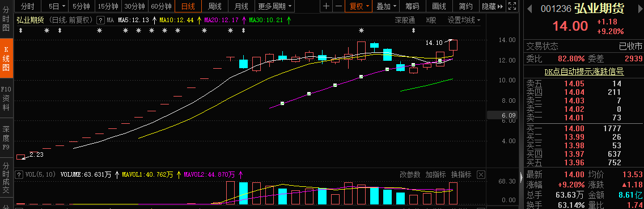
Task: Close the VOL volume indicator panel
Action: pos(481,174)
